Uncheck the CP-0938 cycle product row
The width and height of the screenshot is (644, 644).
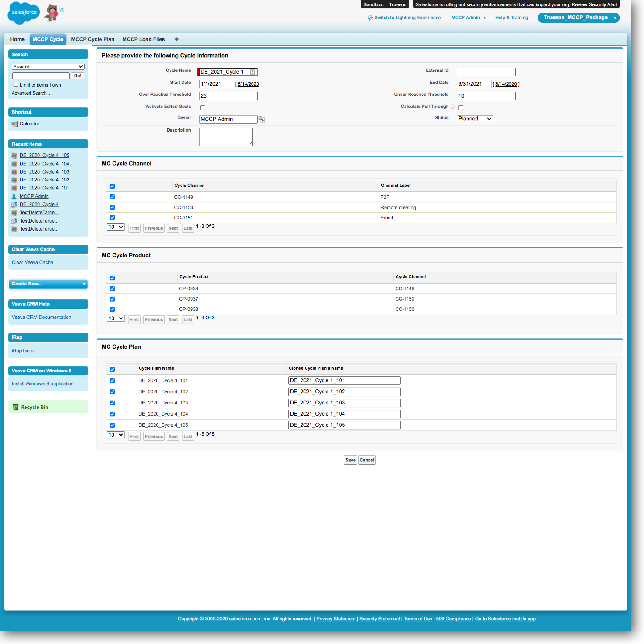point(112,309)
